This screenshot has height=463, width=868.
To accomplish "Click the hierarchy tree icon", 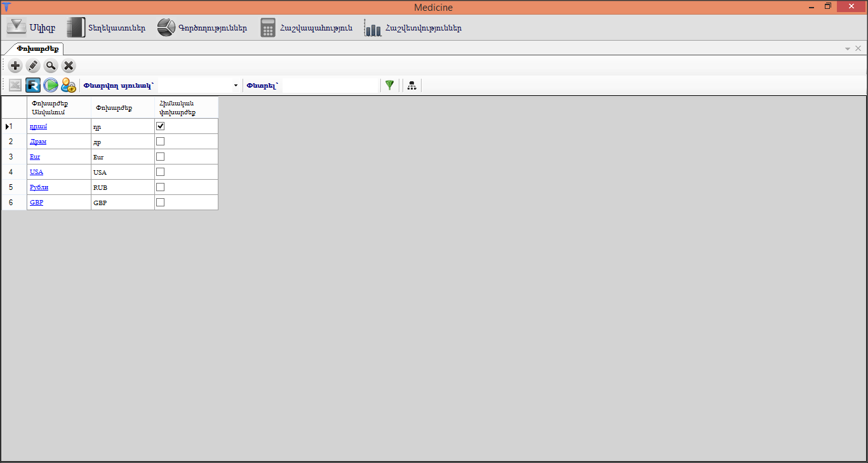I will [411, 85].
